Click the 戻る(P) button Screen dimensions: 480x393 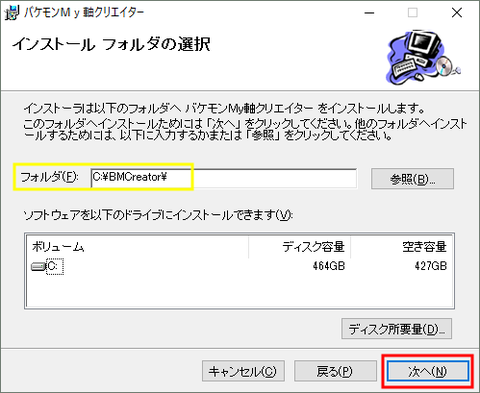(x=335, y=371)
